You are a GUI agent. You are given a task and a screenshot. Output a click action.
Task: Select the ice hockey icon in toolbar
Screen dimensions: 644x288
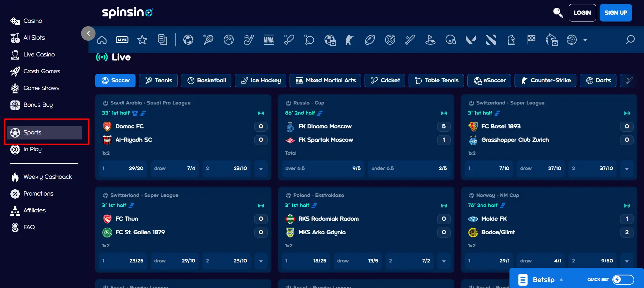tap(249, 40)
